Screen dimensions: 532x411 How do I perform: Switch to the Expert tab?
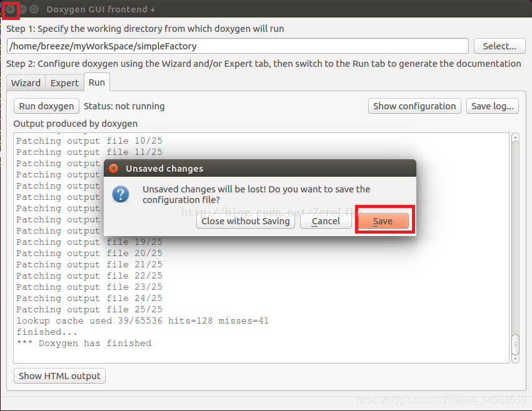[64, 82]
